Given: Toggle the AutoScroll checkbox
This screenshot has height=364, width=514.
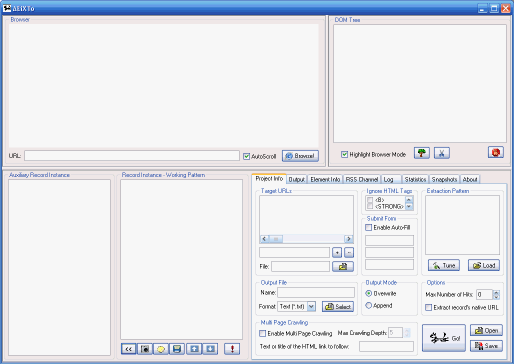Looking at the screenshot, I should (x=246, y=156).
